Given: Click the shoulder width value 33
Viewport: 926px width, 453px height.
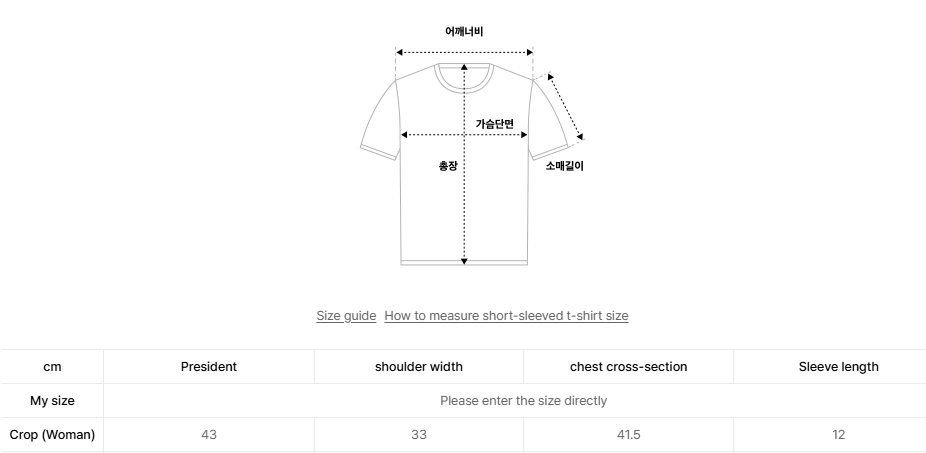Looking at the screenshot, I should click(419, 435).
